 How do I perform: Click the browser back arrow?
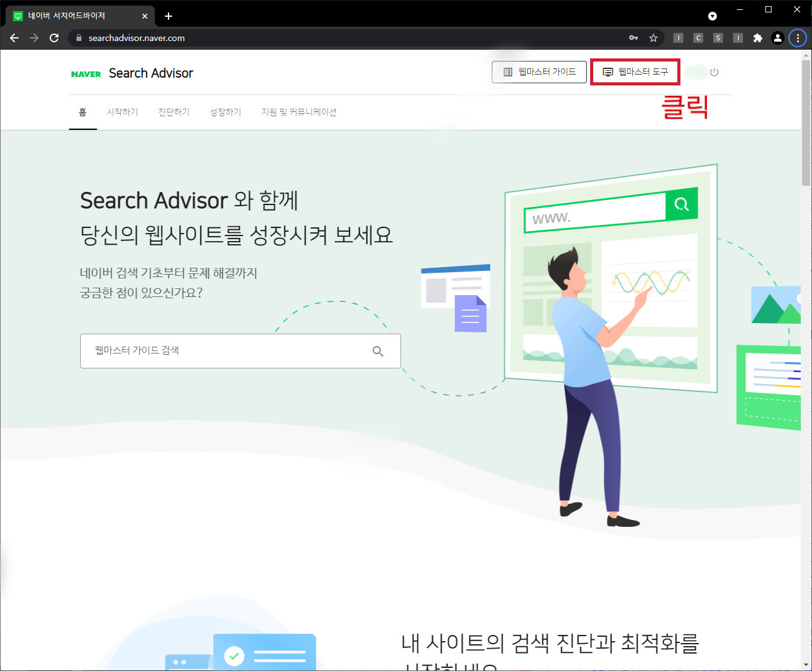click(x=14, y=38)
